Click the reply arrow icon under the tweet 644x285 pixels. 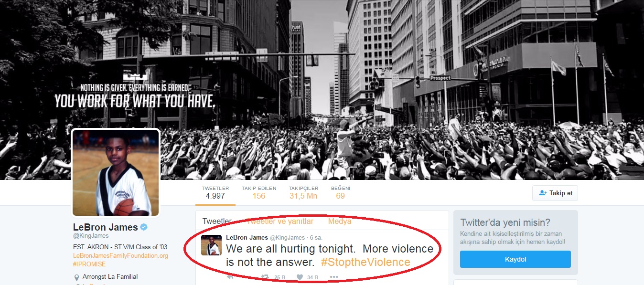pos(230,277)
